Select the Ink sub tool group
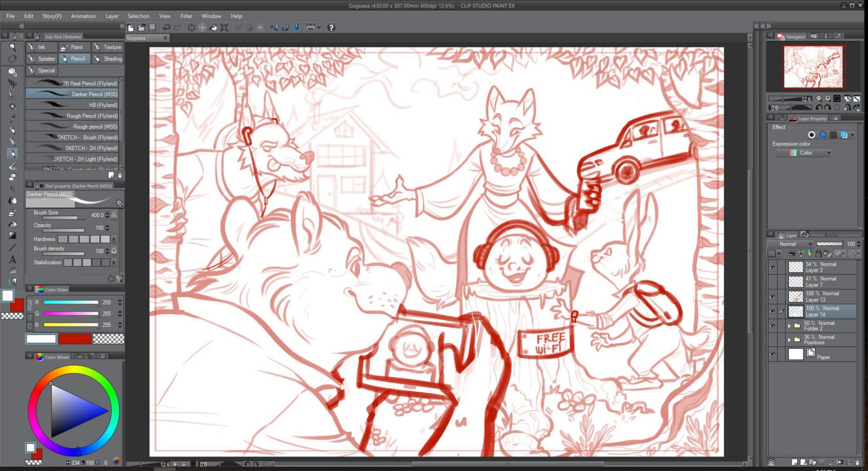Screen dimensions: 868x471 click(x=42, y=47)
